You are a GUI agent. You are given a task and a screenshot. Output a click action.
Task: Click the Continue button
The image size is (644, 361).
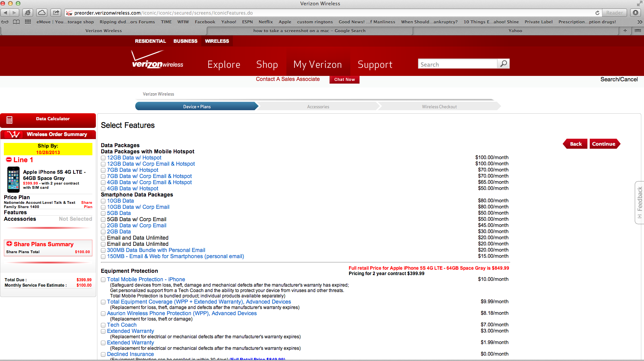pyautogui.click(x=604, y=144)
